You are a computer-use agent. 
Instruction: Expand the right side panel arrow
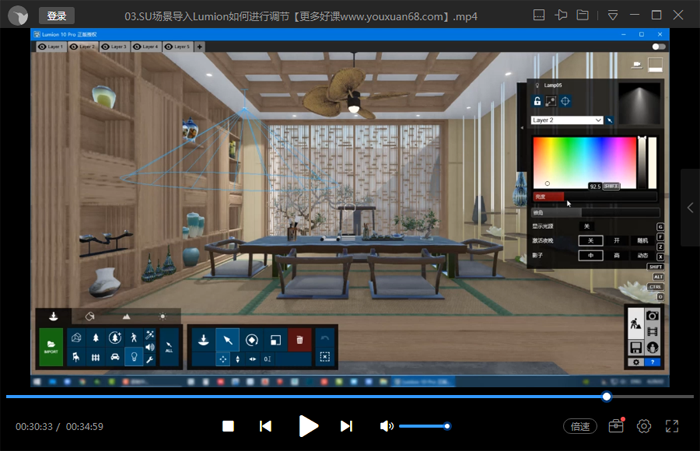[x=689, y=207]
